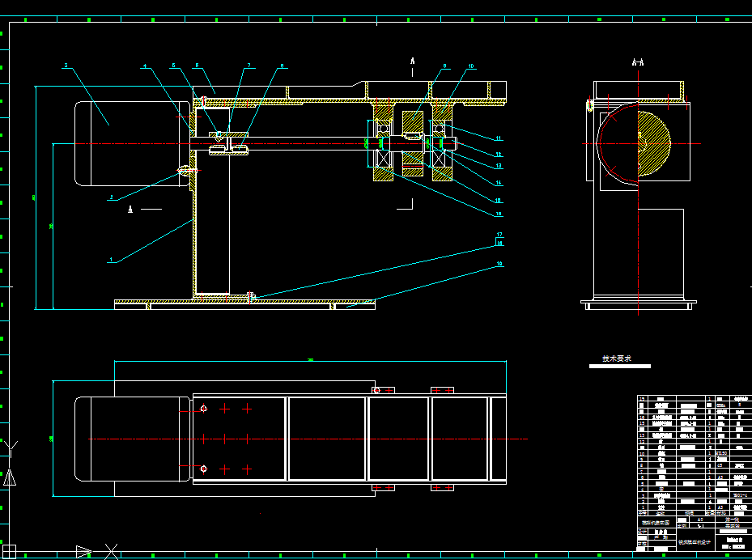Pick part callout number 19 for the base plate
Screen dimensions: 752x560
click(x=499, y=264)
